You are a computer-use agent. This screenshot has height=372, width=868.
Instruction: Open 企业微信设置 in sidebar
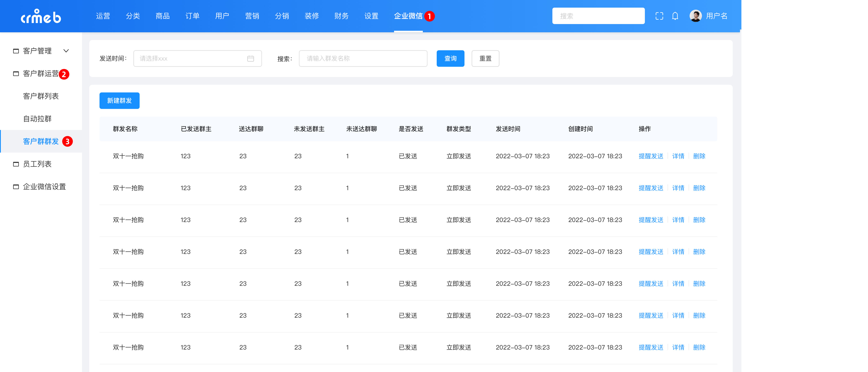[44, 187]
